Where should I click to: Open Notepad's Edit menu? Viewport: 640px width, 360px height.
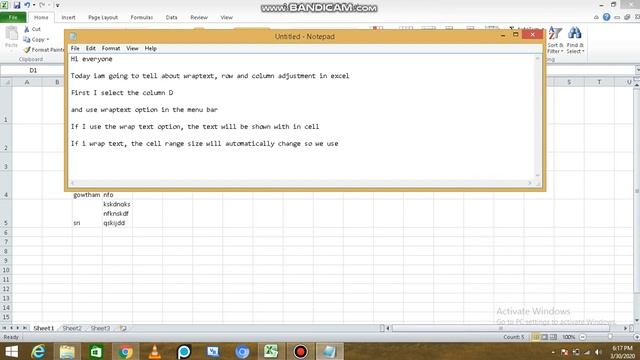(x=90, y=49)
